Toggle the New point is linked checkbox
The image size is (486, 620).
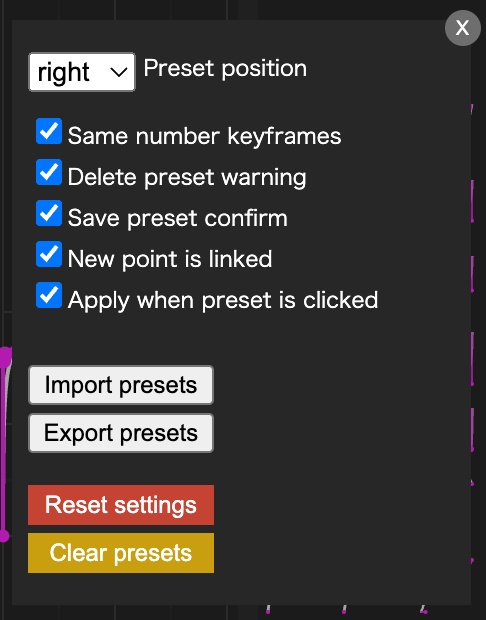(x=49, y=254)
